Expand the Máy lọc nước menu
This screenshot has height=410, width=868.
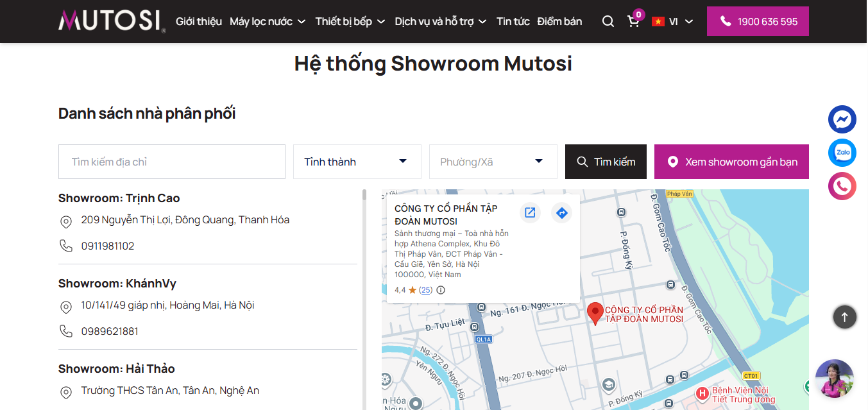(x=268, y=21)
